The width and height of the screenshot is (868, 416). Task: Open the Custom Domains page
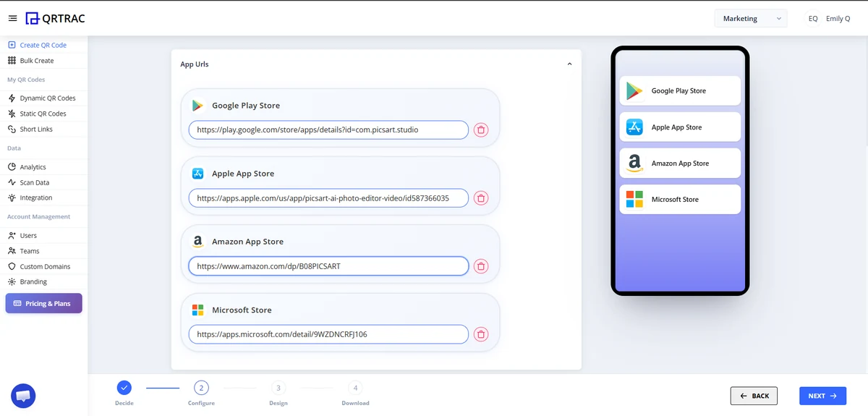tap(43, 267)
